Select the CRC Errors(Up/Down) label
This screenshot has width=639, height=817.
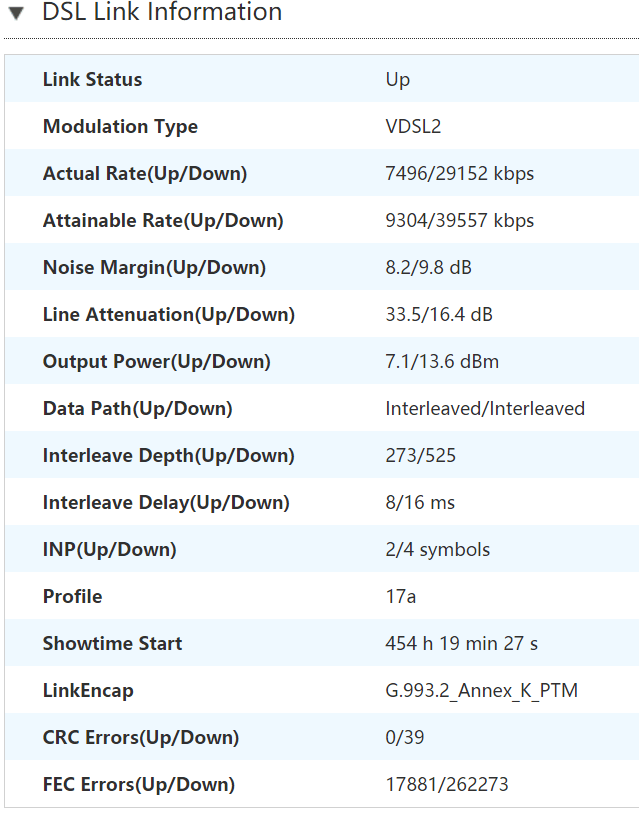click(x=140, y=738)
